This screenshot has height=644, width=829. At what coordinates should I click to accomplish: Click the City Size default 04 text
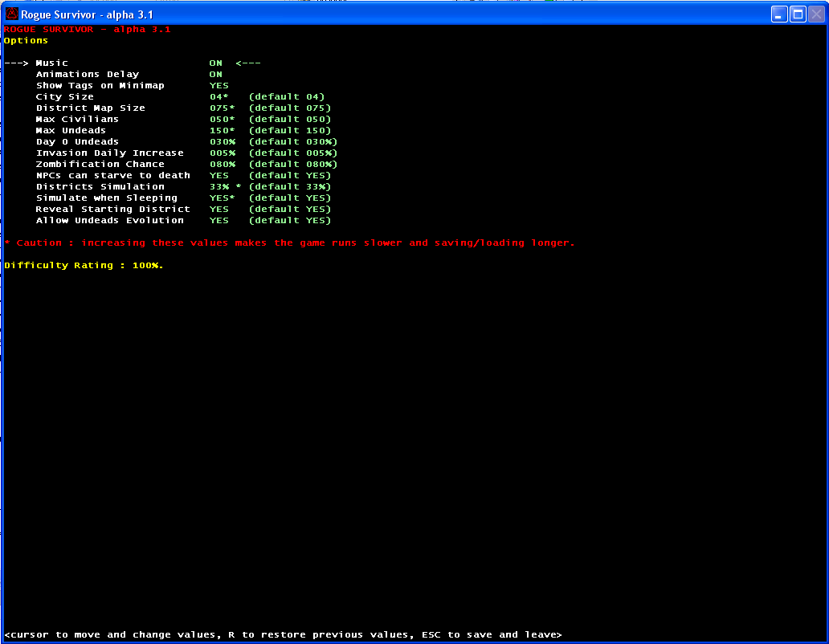pyautogui.click(x=287, y=96)
